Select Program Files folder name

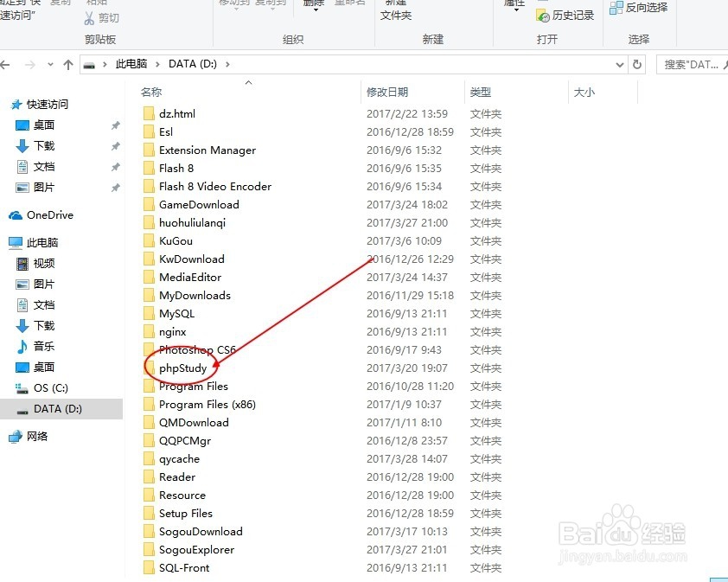tap(194, 387)
